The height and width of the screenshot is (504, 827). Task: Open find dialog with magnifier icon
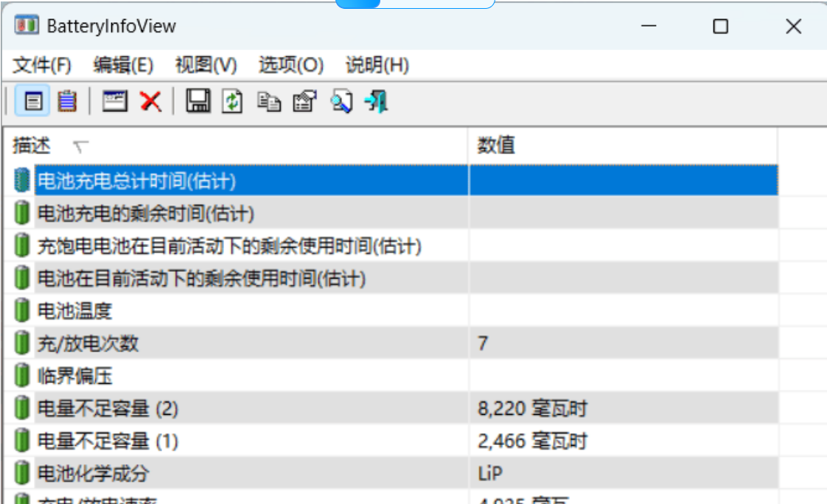[340, 102]
